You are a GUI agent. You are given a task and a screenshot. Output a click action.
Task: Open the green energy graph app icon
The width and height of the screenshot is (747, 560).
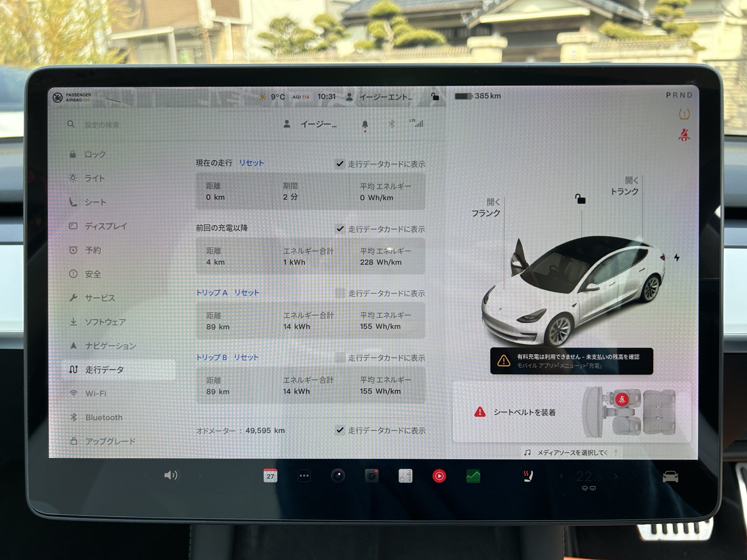click(x=473, y=476)
